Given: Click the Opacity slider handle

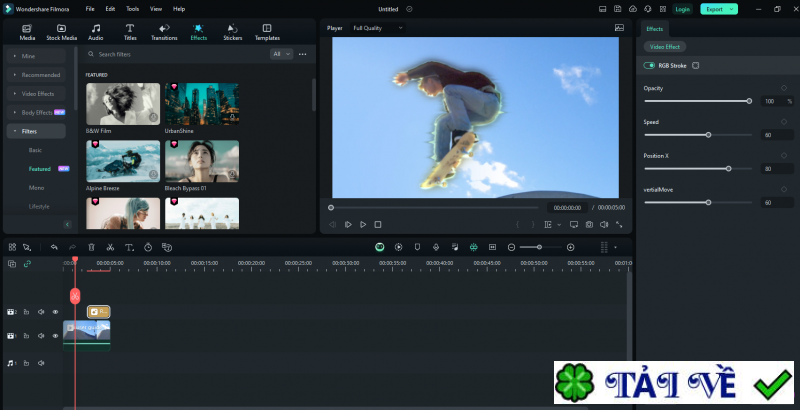Looking at the screenshot, I should pyautogui.click(x=749, y=101).
